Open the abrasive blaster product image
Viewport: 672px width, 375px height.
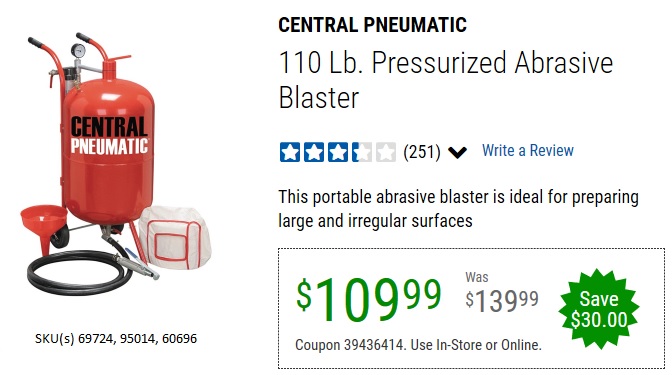click(x=116, y=163)
